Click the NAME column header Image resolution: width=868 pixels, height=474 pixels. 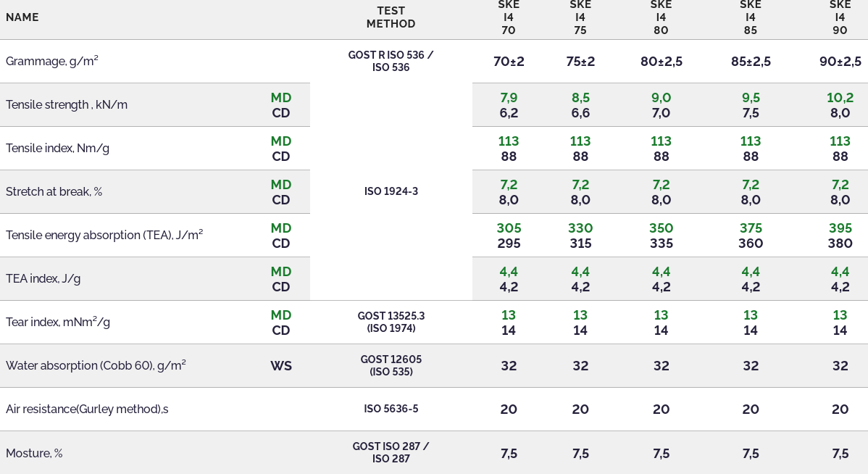coord(22,17)
